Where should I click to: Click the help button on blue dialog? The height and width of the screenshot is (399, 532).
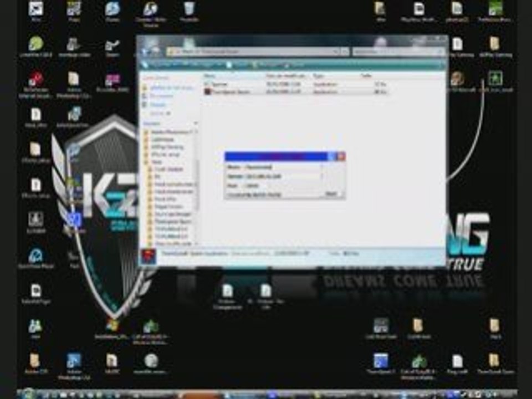pos(332,156)
